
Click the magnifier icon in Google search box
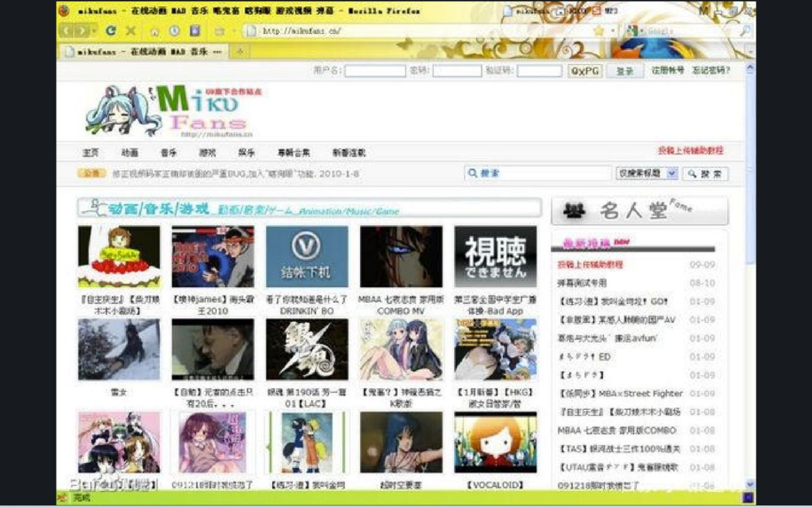[x=745, y=31]
